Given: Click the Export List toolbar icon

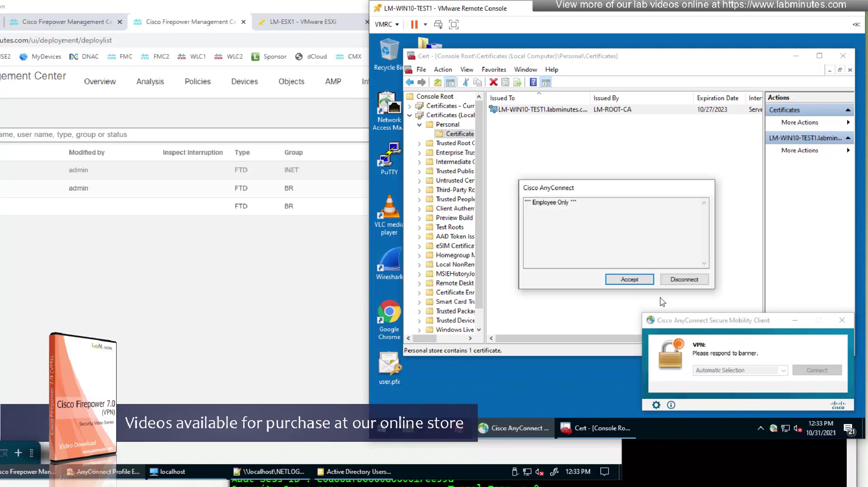Looking at the screenshot, I should point(517,82).
